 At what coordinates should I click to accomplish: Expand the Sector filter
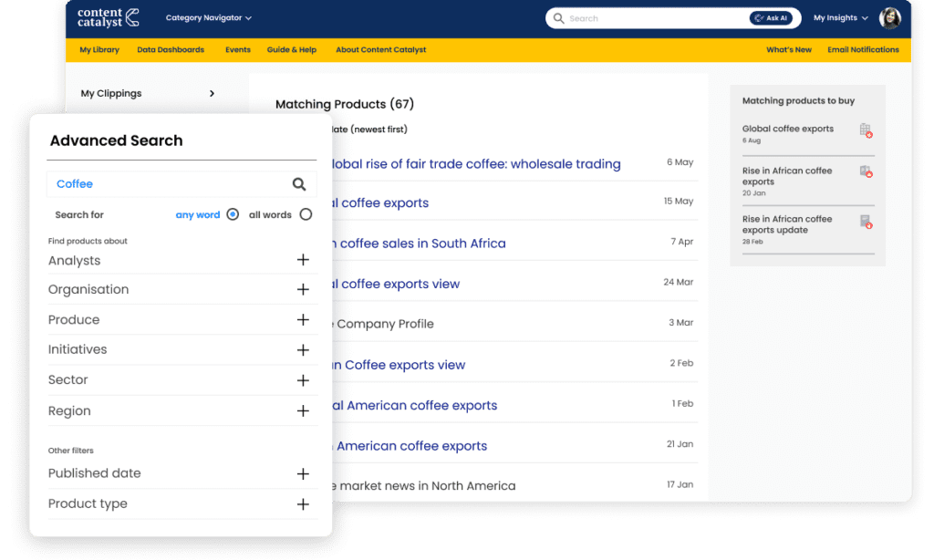tap(303, 380)
